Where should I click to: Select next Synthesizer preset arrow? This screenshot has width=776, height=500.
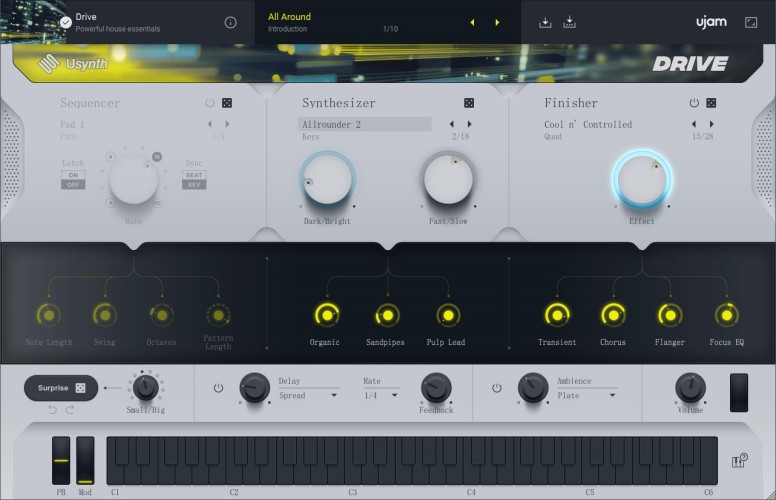pyautogui.click(x=469, y=124)
